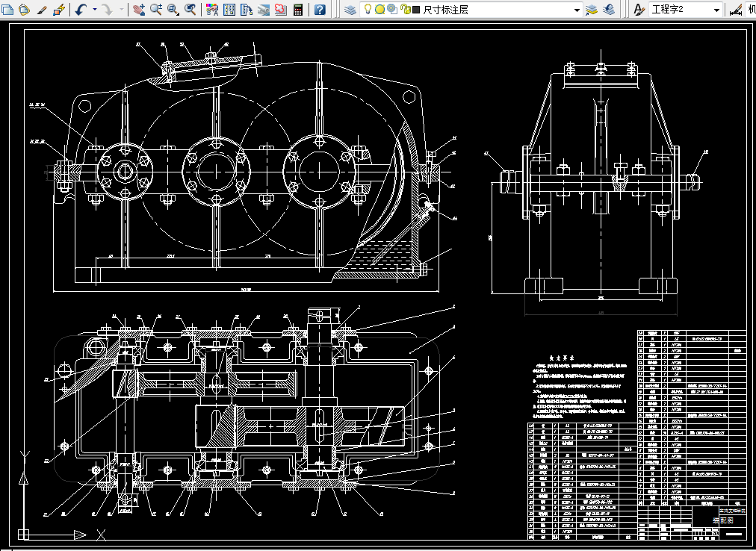Toggle layer freeze sun icon
This screenshot has height=551, width=756.
pyautogui.click(x=379, y=10)
